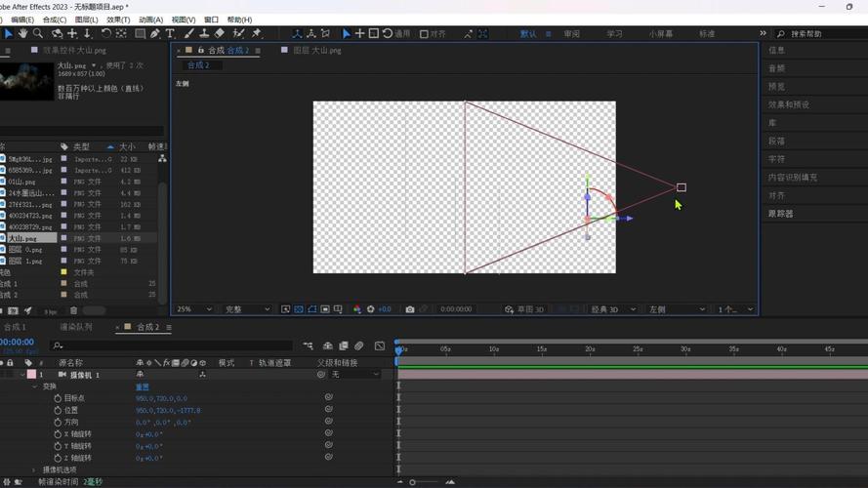
Task: Select the Pan Behind anchor point tool
Action: [x=121, y=34]
